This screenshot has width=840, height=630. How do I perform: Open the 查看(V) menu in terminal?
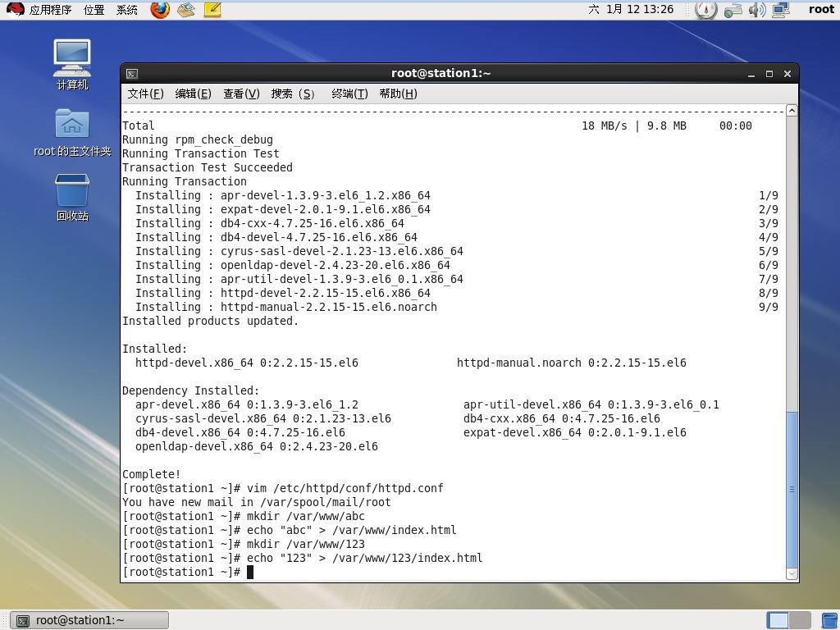coord(241,94)
